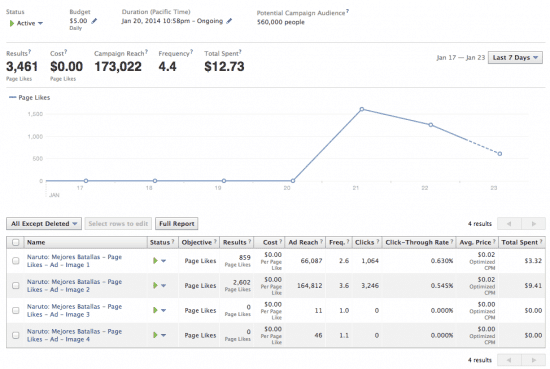This screenshot has height=369, width=550.
Task: Open help tooltip beside Total Spent summary
Action: pyautogui.click(x=240, y=52)
